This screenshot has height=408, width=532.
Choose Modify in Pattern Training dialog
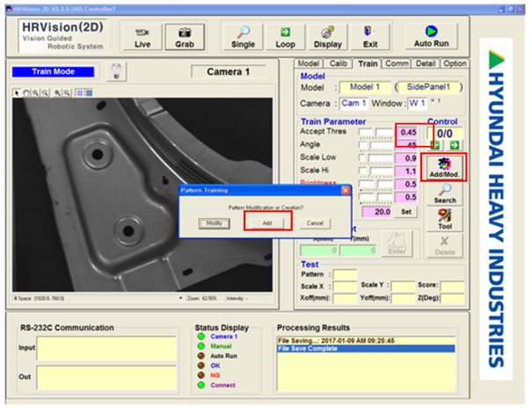(214, 223)
